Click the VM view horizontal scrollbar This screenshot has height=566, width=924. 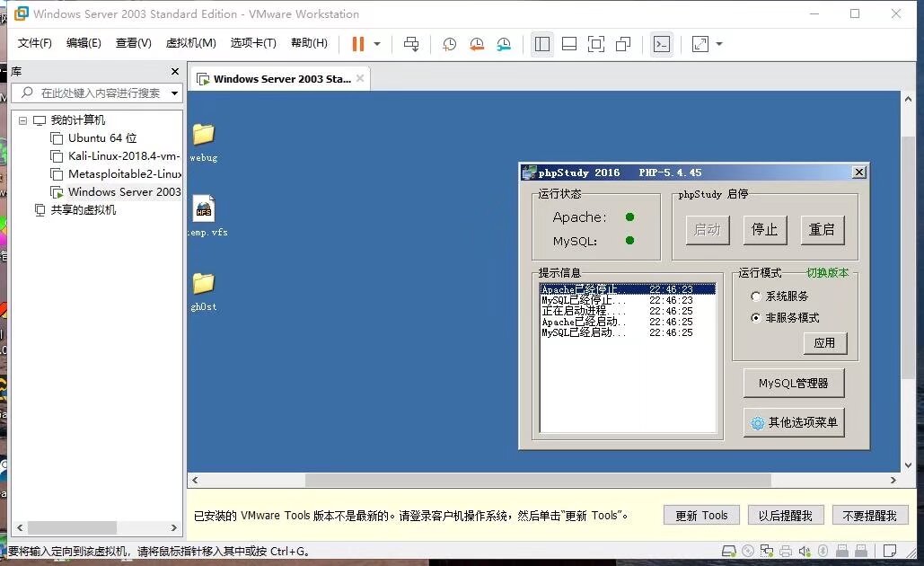pyautogui.click(x=537, y=480)
